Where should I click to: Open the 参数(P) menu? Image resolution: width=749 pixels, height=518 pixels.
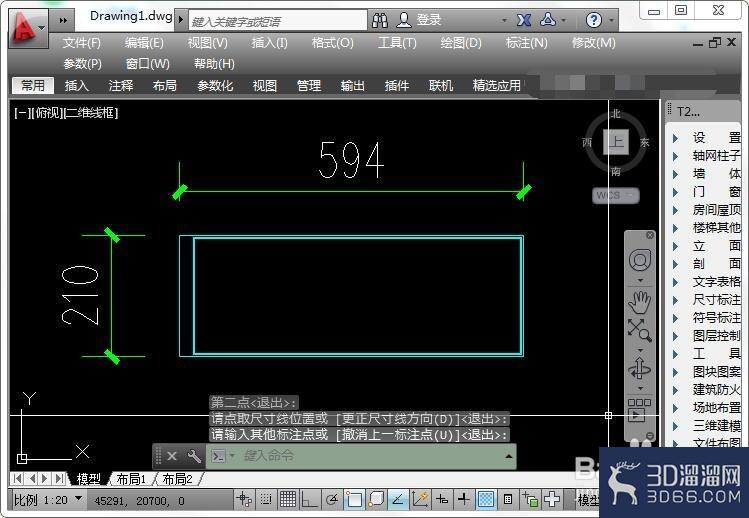point(82,64)
